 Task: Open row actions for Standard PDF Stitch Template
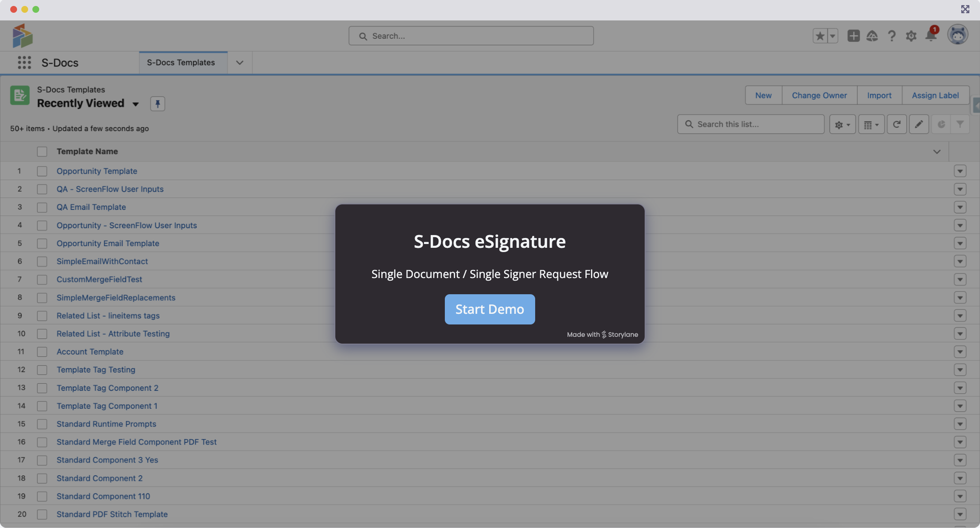960,514
